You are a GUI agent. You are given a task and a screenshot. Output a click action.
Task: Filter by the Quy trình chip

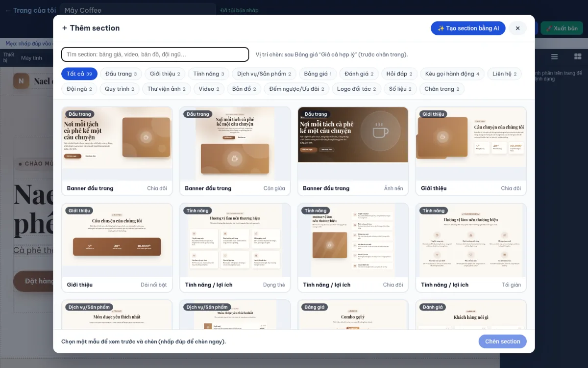point(120,89)
